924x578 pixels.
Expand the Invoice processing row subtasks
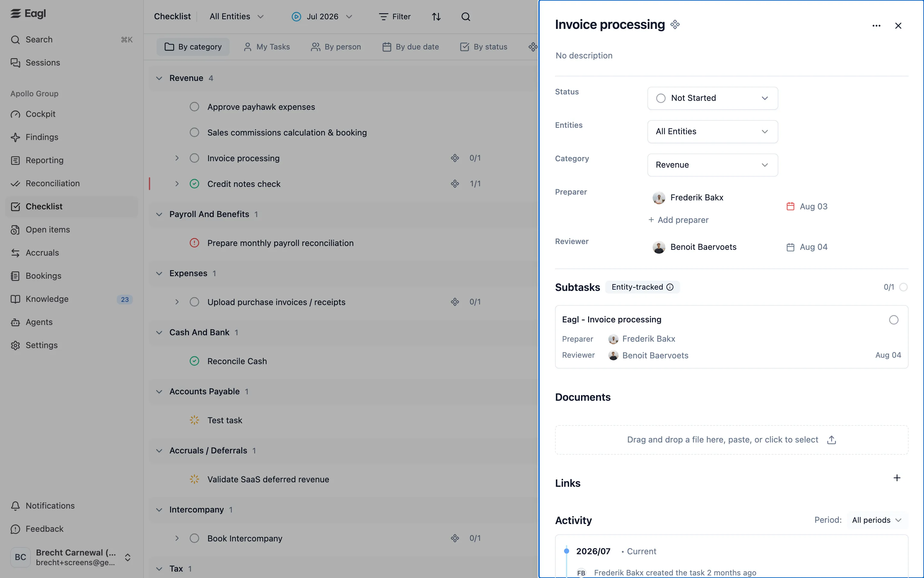pos(177,158)
